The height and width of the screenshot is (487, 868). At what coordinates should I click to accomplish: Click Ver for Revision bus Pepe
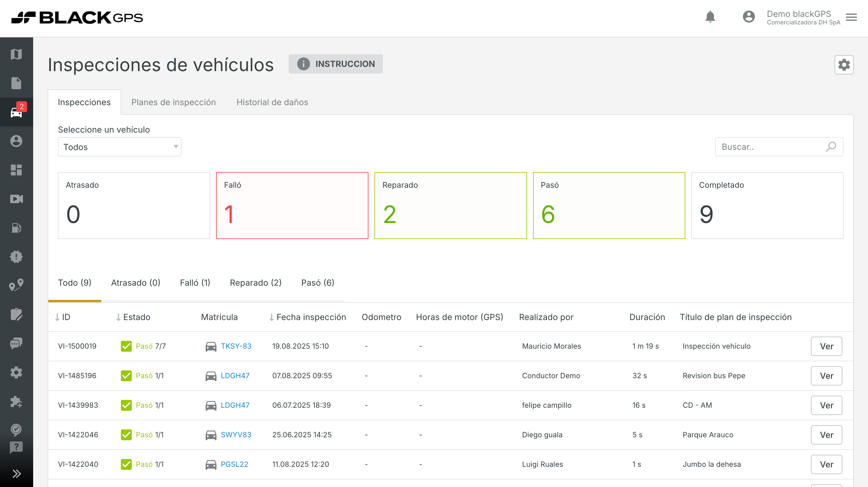(826, 376)
